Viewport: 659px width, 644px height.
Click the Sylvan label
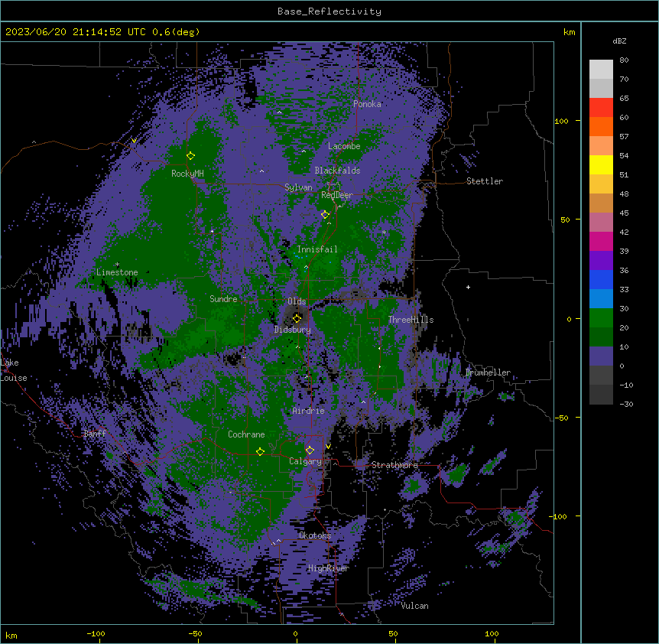(x=298, y=187)
